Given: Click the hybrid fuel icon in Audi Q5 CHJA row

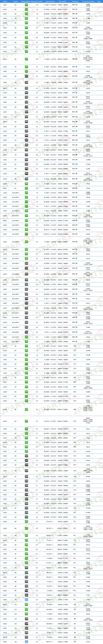Looking at the screenshot, I should pyautogui.click(x=26, y=642).
